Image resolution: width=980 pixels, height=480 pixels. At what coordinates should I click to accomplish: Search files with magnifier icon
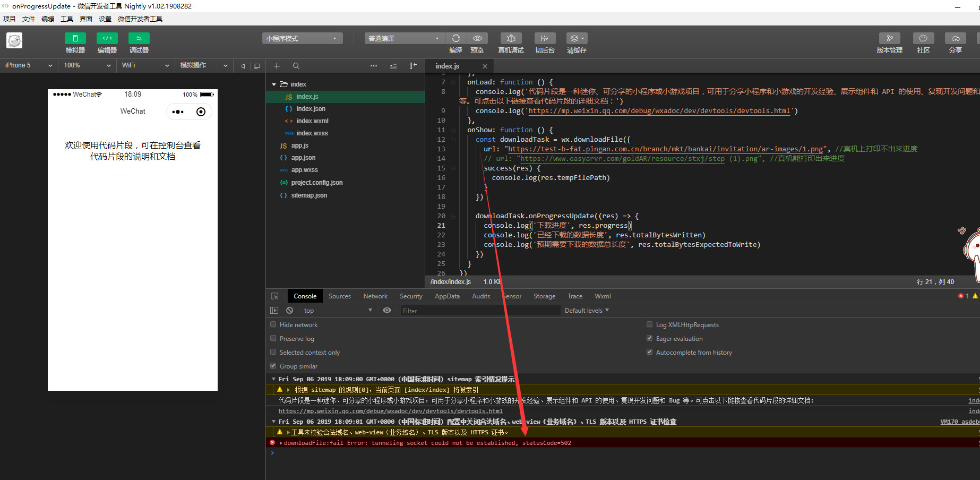[296, 66]
